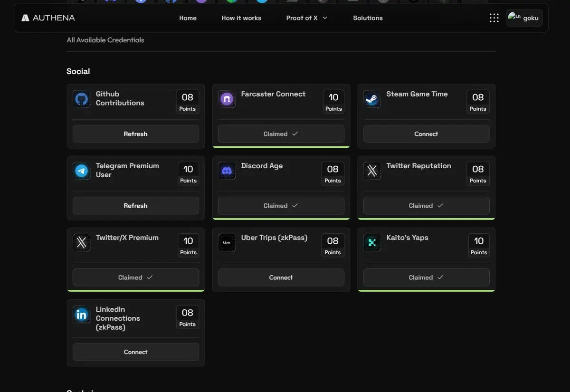The width and height of the screenshot is (570, 392).
Task: Open How it works
Action: pos(241,18)
